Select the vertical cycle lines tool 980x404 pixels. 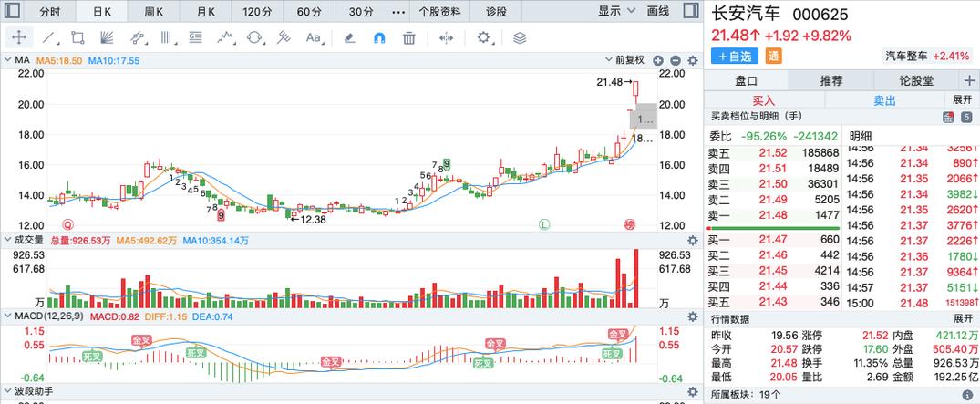pos(167,37)
